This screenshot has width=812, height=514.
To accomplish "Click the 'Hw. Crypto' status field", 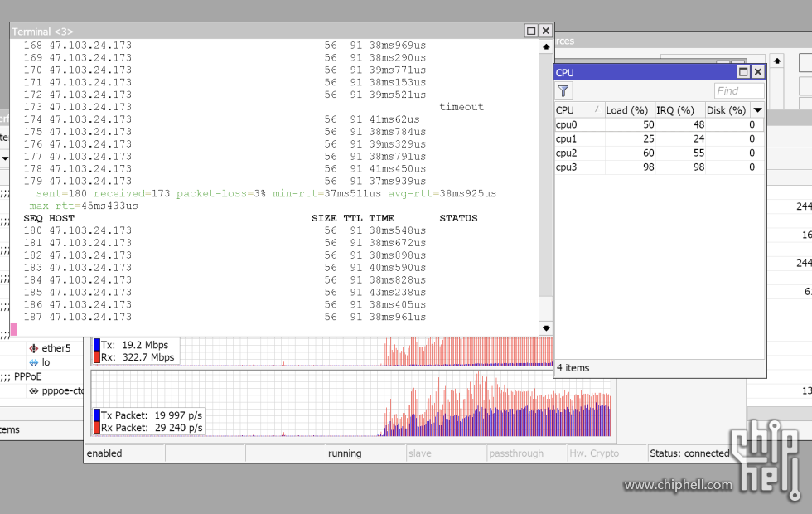I will [x=607, y=453].
